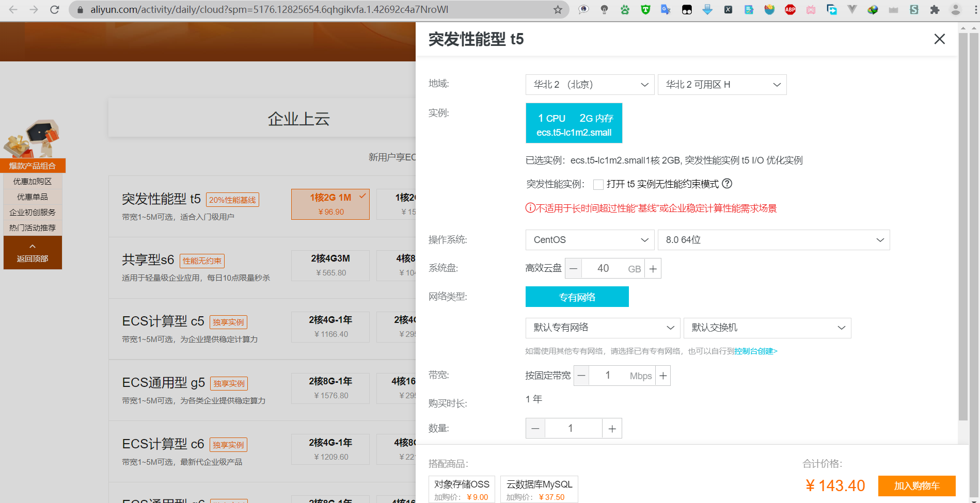Click the ¥143.40 total price
This screenshot has width=980, height=503.
[835, 485]
